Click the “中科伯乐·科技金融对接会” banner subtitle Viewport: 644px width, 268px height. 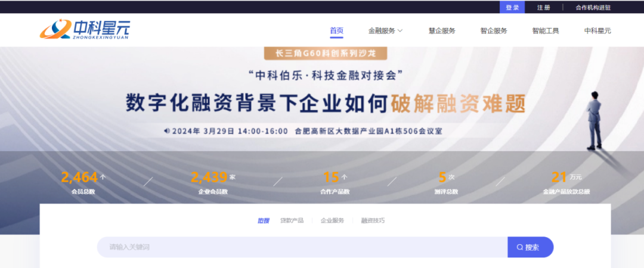pos(325,74)
